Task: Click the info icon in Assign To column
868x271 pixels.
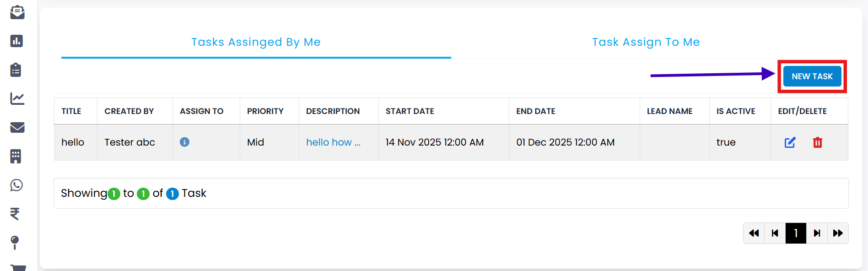Action: pyautogui.click(x=184, y=142)
